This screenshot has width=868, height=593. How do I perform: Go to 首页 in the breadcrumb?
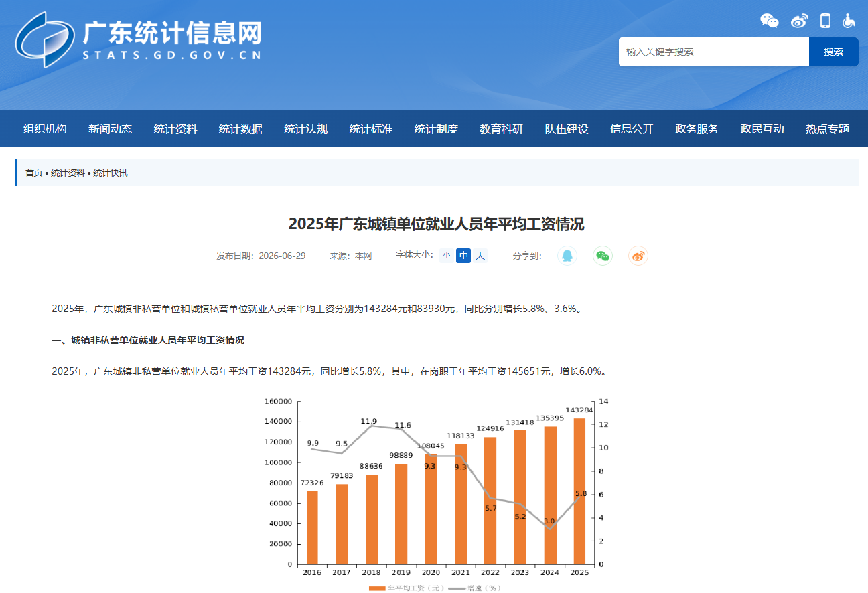(33, 173)
